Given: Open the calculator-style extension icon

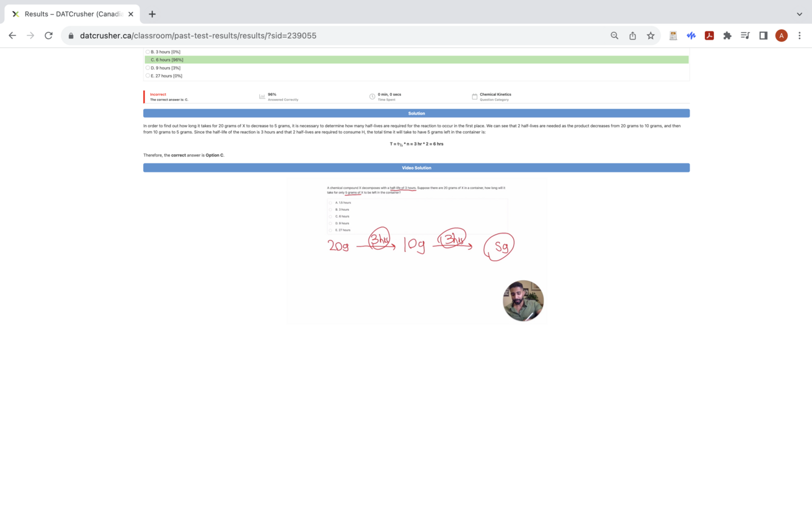Looking at the screenshot, I should click(x=673, y=35).
